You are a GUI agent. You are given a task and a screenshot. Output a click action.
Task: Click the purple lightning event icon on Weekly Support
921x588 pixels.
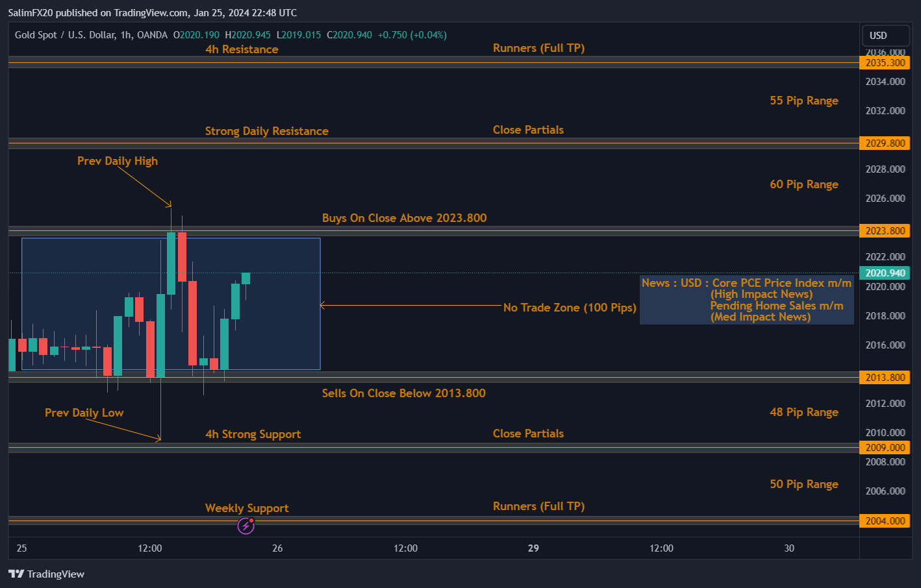tap(246, 526)
